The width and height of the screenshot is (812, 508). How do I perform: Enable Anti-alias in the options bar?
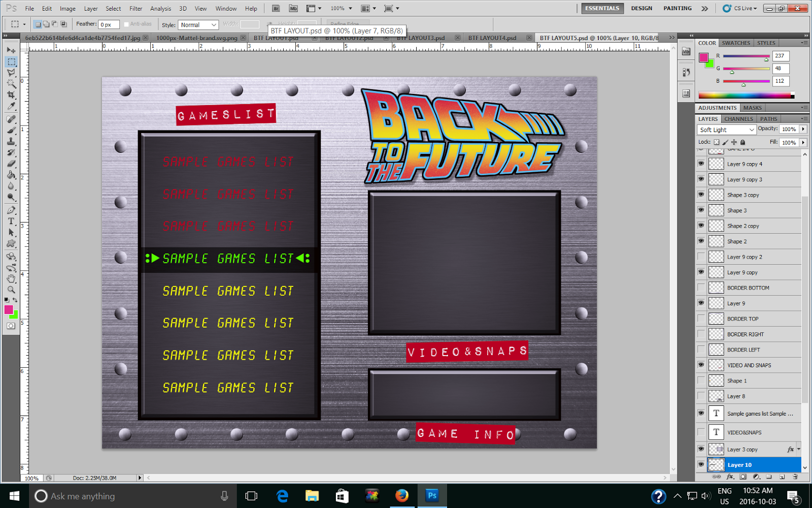coord(126,23)
